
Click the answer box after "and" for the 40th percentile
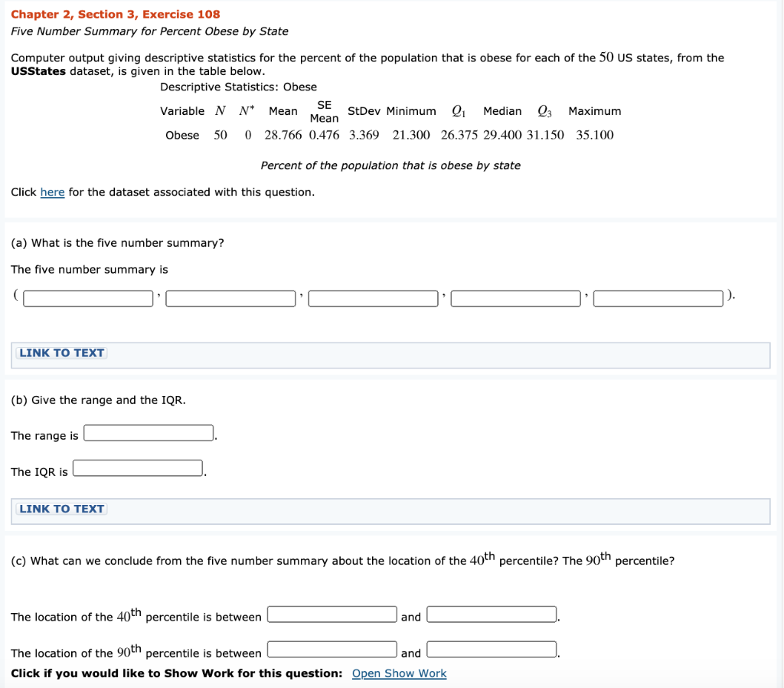tap(491, 614)
